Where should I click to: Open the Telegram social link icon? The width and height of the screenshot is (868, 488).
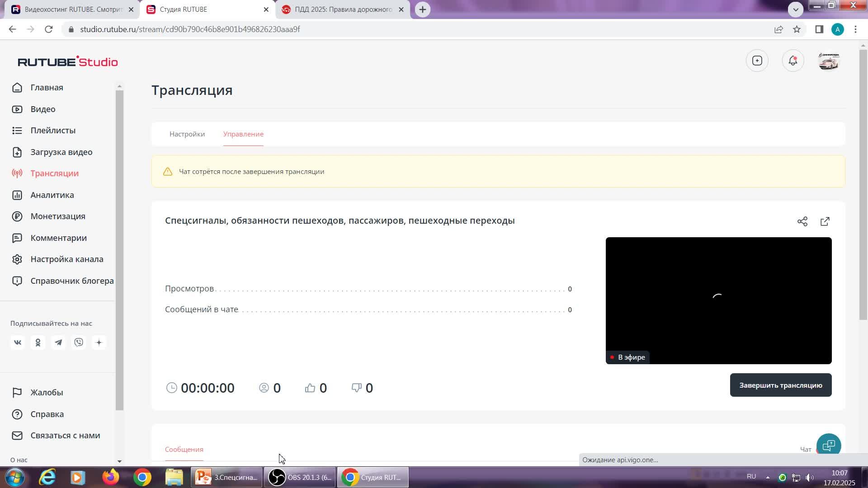58,343
